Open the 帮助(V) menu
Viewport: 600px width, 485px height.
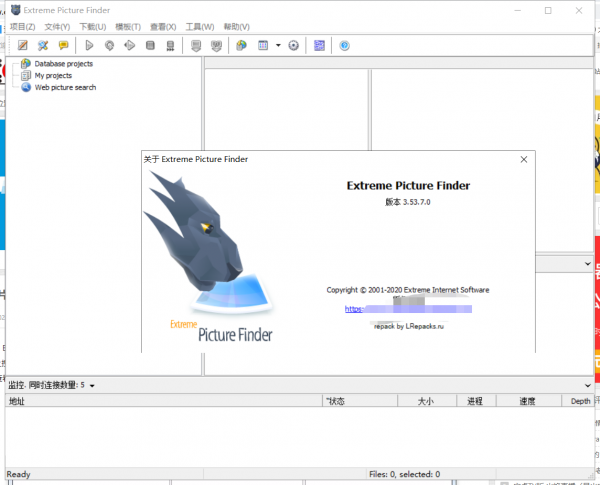pyautogui.click(x=236, y=26)
